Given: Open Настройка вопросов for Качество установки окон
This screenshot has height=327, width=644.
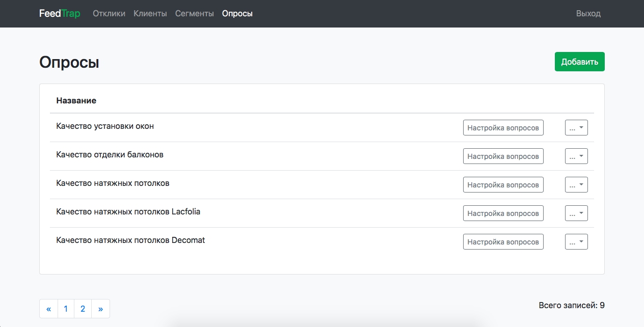Looking at the screenshot, I should [503, 128].
